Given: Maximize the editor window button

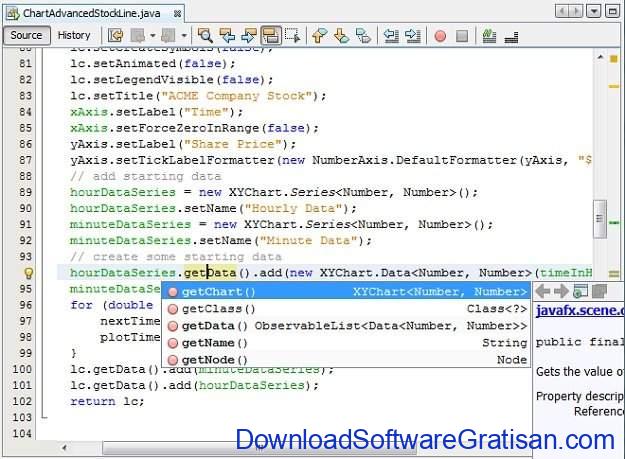Looking at the screenshot, I should point(612,11).
